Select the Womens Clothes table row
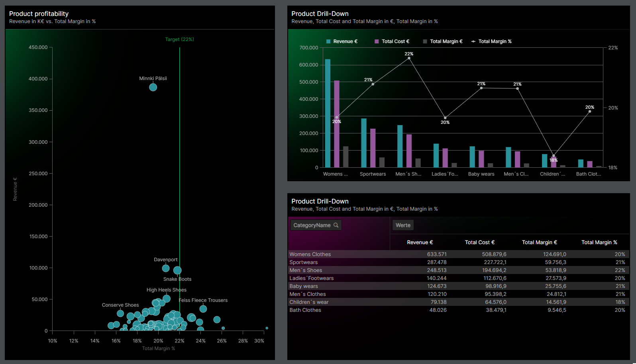 click(x=310, y=254)
